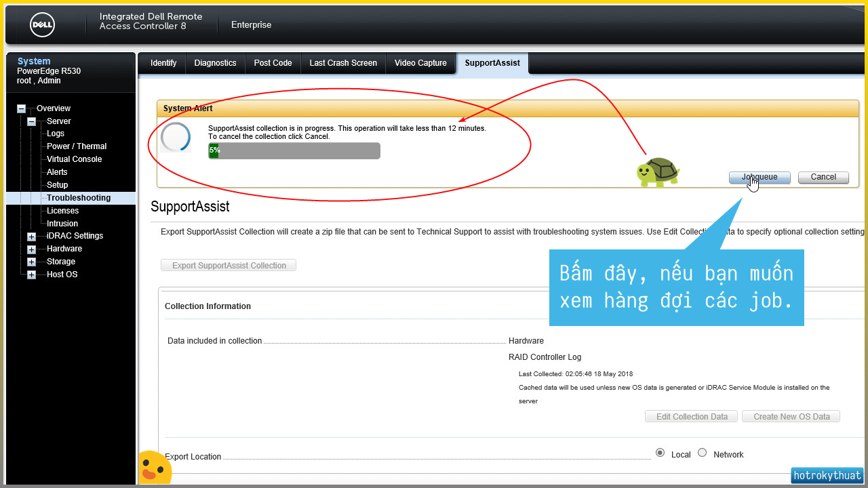868x488 pixels.
Task: Click the RAID Controller Log text
Action: tap(545, 357)
